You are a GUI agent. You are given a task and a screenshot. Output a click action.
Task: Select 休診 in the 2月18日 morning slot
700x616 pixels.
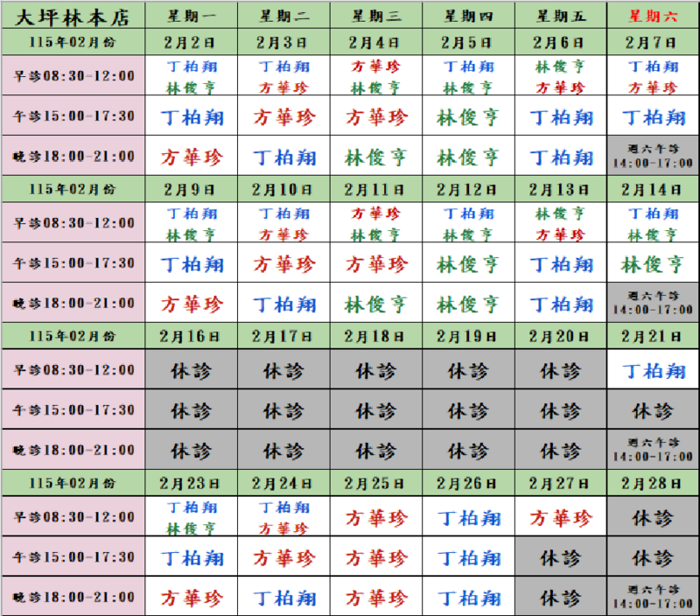pyautogui.click(x=376, y=371)
